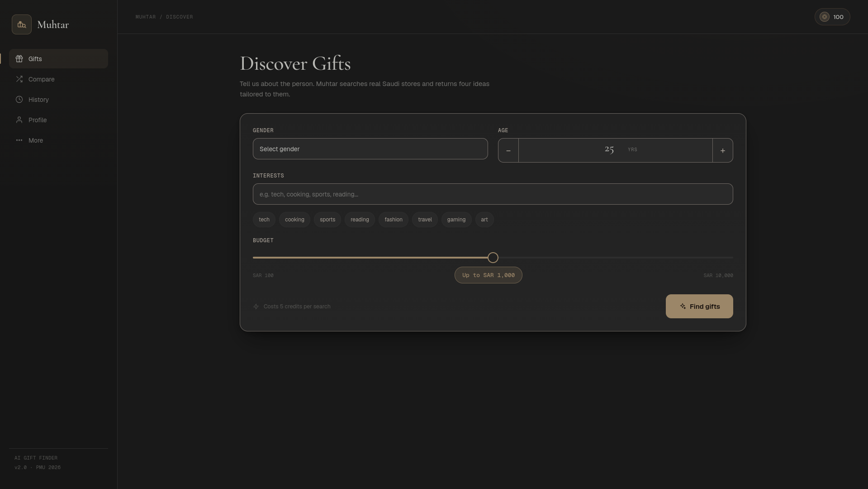Click the Compare shuffle arrows icon
This screenshot has height=489, width=868.
(x=19, y=79)
